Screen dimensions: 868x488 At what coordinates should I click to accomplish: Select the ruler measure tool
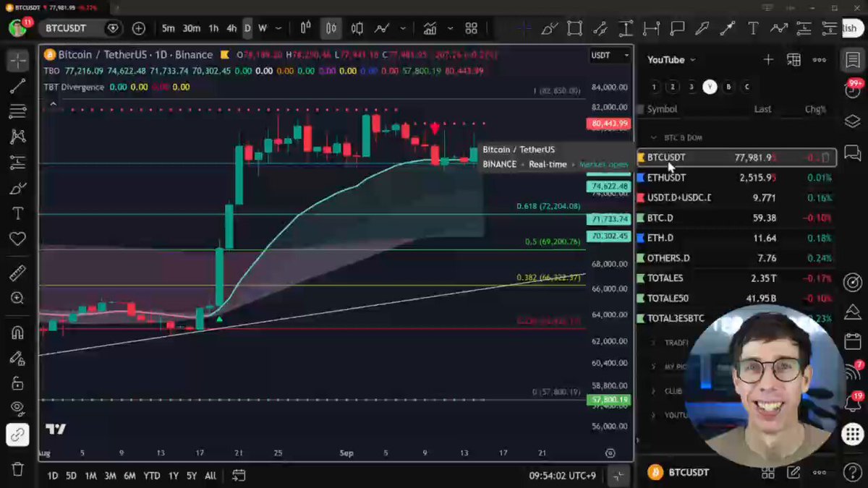pos(17,273)
